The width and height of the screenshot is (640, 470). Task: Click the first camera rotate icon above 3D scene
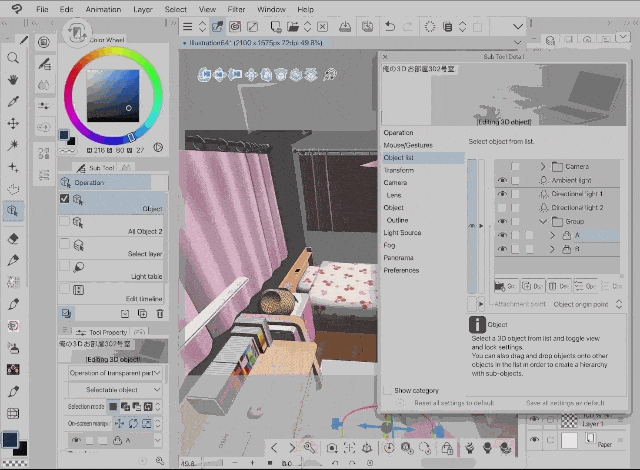(x=204, y=74)
